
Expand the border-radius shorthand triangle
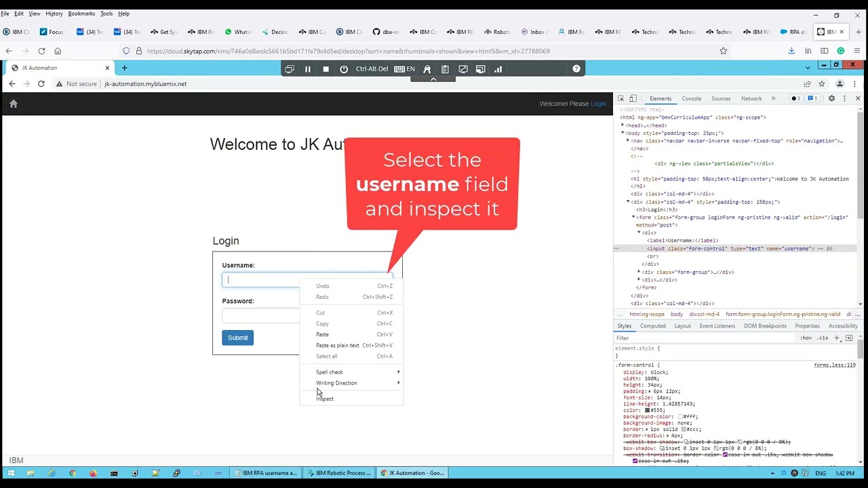(668, 436)
